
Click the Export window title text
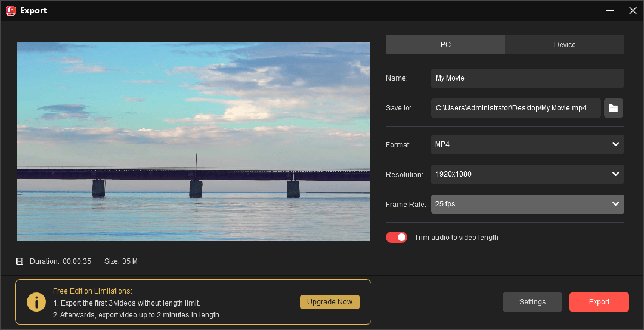pos(33,11)
